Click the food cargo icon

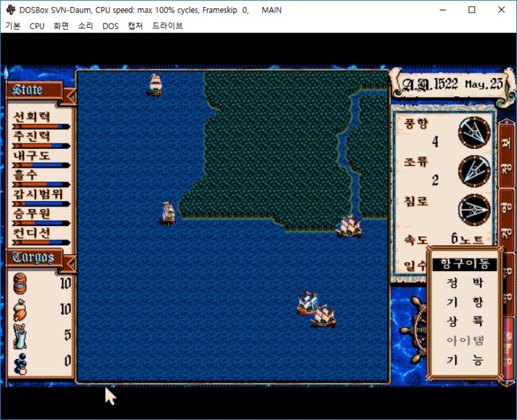[x=19, y=309]
